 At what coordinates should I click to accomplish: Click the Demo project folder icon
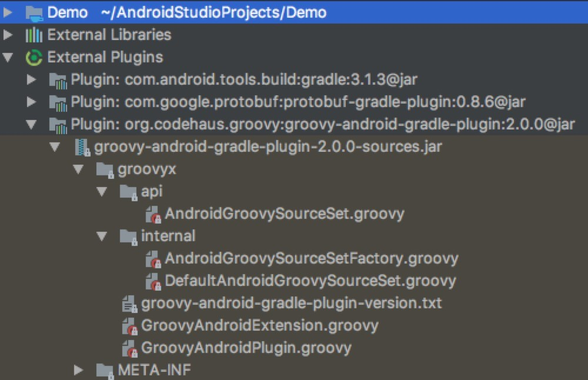click(x=34, y=13)
